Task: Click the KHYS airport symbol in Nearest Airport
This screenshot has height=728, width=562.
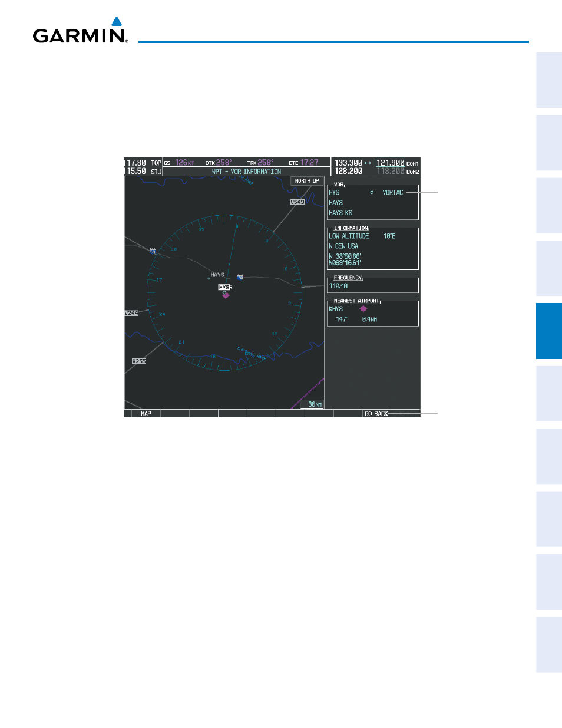Action: point(363,309)
